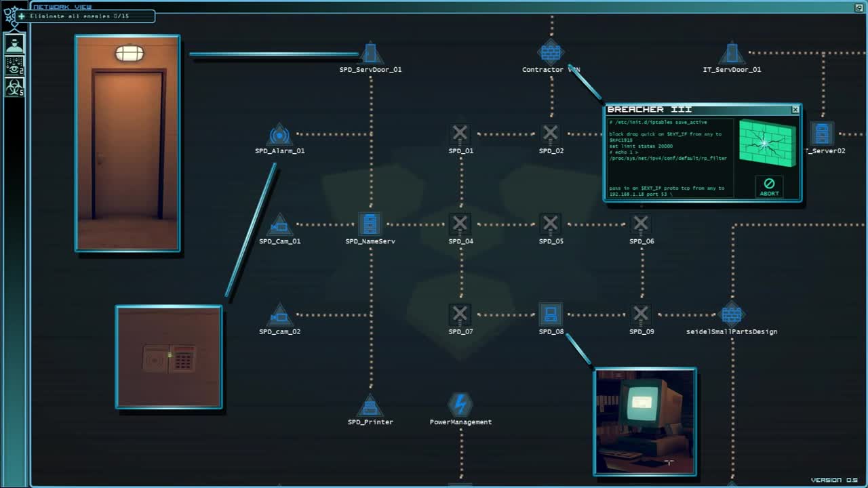Open the SPD_Cam_01 camera node
This screenshot has height=488, width=868.
pos(279,225)
